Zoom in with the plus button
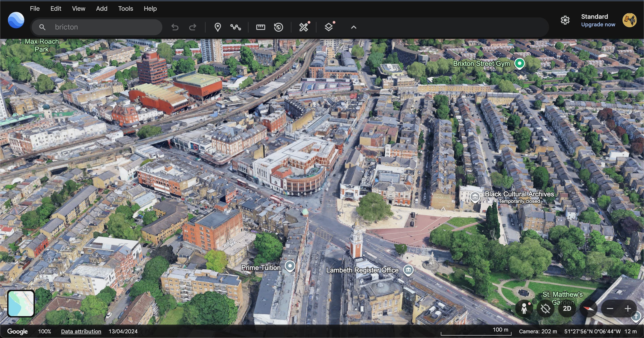644x338 pixels. tap(627, 309)
